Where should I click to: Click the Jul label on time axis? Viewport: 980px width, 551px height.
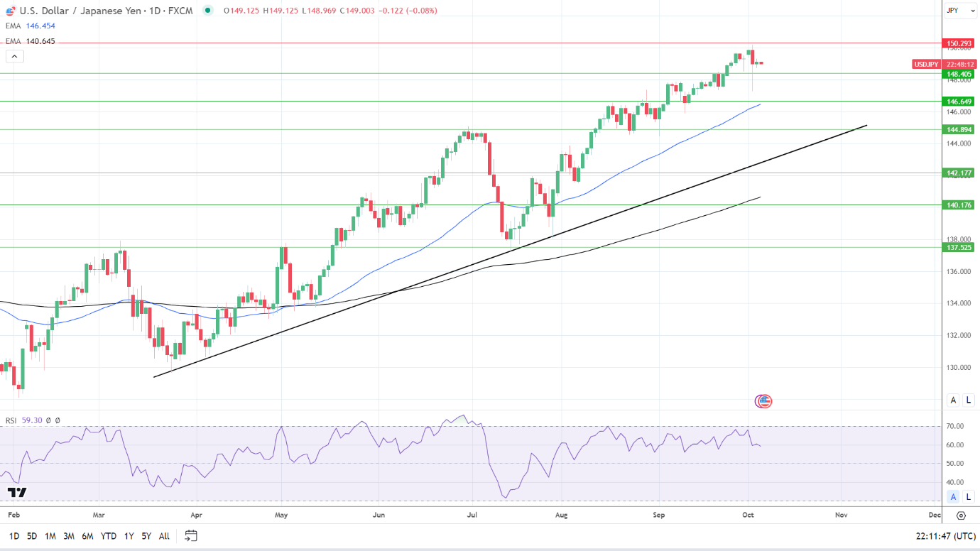click(472, 515)
